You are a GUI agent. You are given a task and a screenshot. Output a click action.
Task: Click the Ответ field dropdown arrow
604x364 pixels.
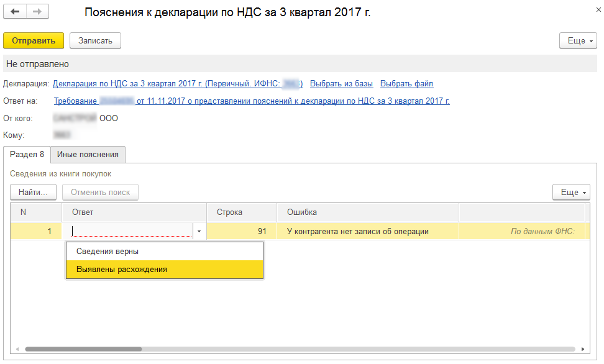199,232
